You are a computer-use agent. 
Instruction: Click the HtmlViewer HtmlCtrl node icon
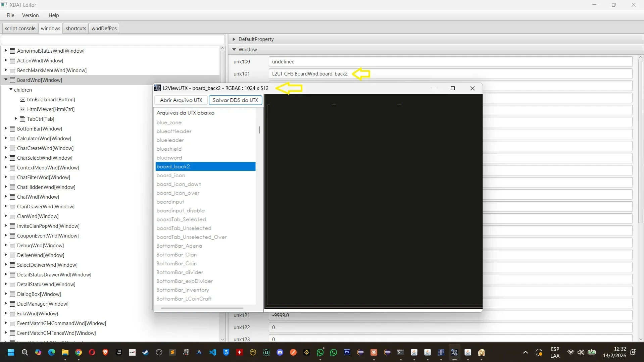click(22, 109)
